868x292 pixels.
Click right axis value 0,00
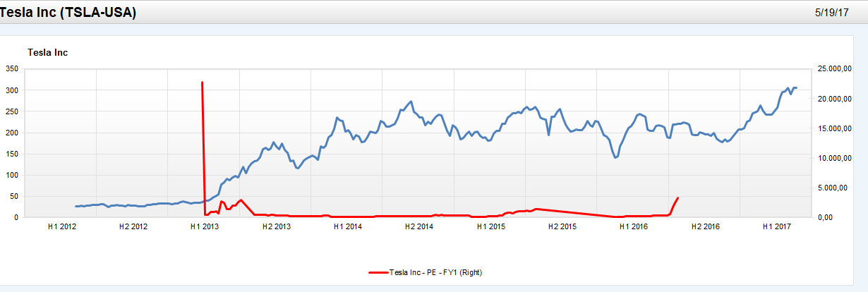[825, 217]
